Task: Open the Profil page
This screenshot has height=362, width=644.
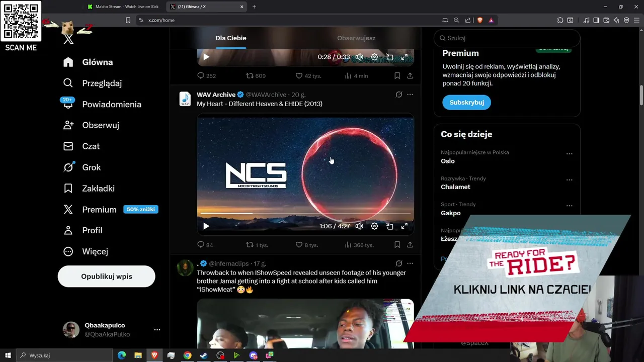Action: 83,230
